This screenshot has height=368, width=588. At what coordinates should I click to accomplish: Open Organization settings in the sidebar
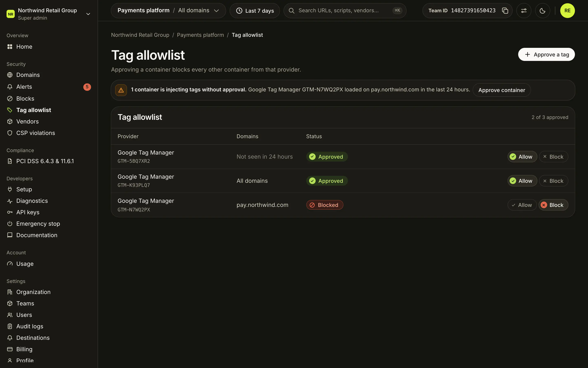[49, 292]
